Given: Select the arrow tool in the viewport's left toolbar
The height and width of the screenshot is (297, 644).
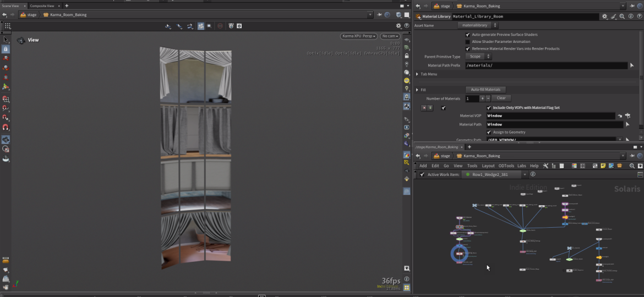Looking at the screenshot, I should (6, 40).
